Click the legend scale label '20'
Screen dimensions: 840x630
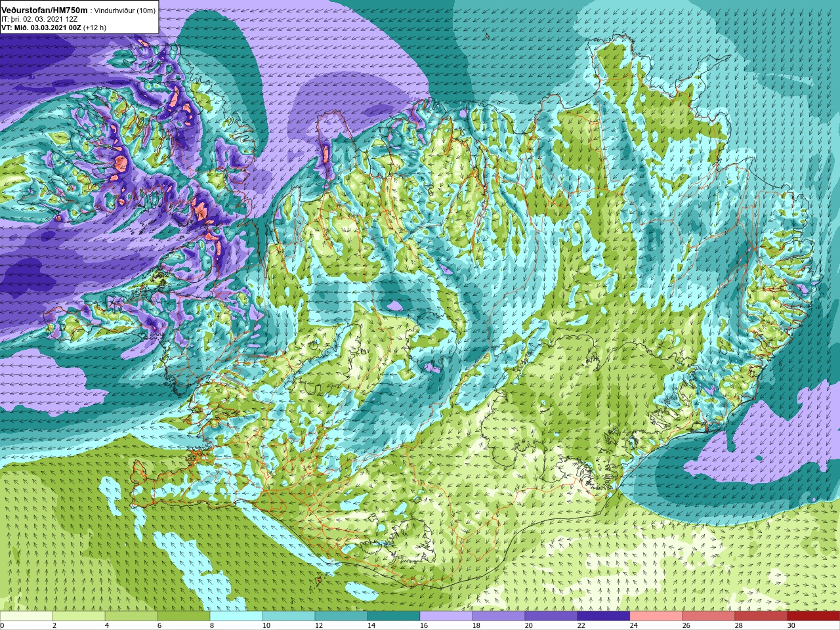pos(529,625)
